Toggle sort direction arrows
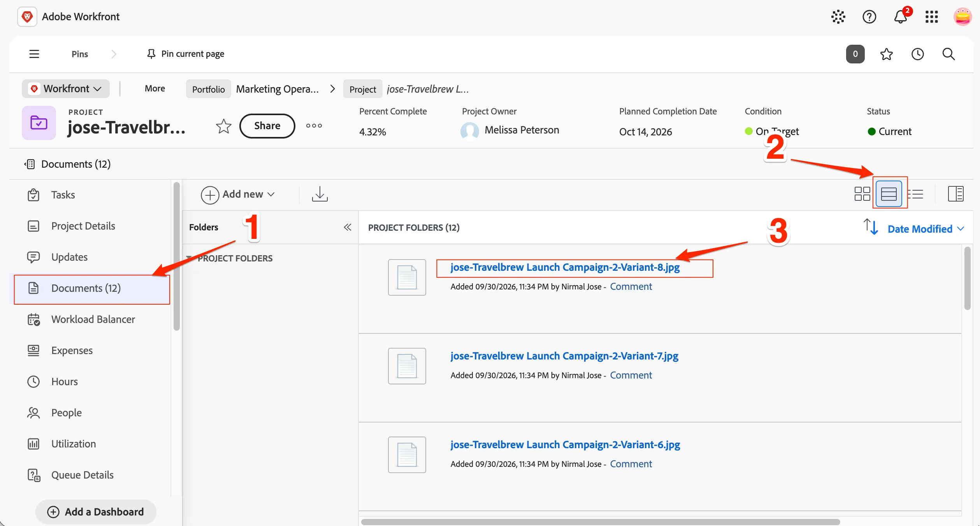 [871, 227]
